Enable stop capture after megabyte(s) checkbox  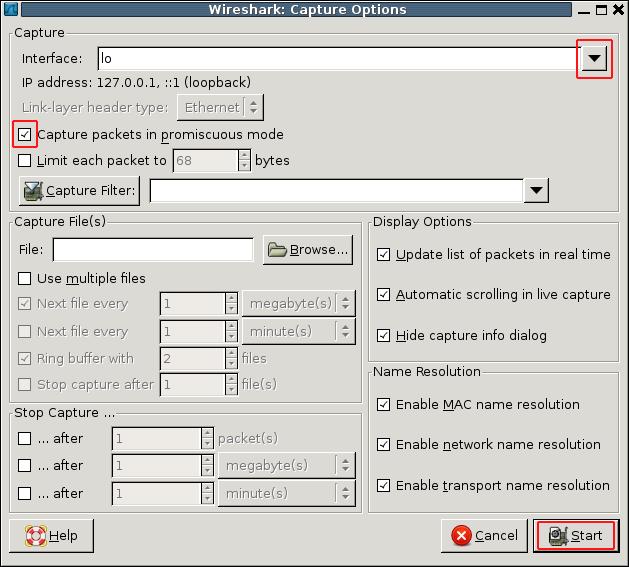(x=24, y=465)
